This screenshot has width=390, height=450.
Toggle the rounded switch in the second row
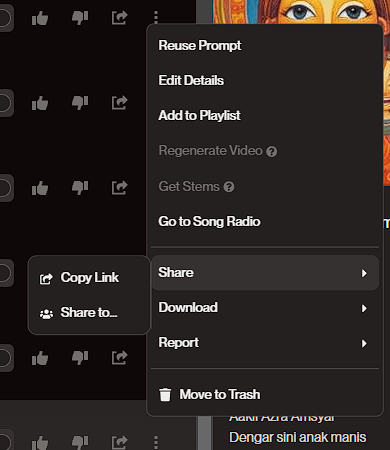(x=6, y=103)
